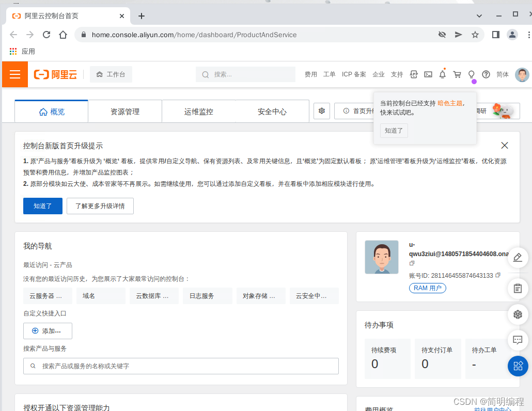Screen dimensions: 532x411
Task: Open the Cloud Shell terminal icon
Action: 428,74
